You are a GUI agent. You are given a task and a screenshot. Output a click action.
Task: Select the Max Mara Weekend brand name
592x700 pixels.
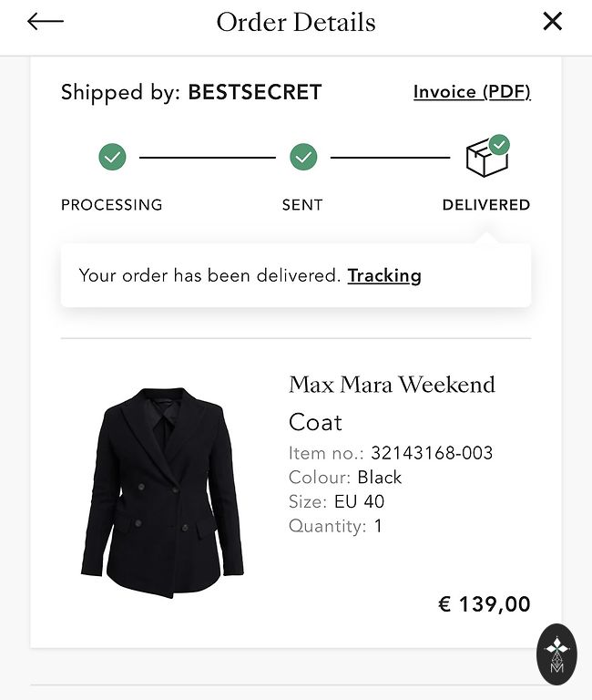[x=392, y=385]
